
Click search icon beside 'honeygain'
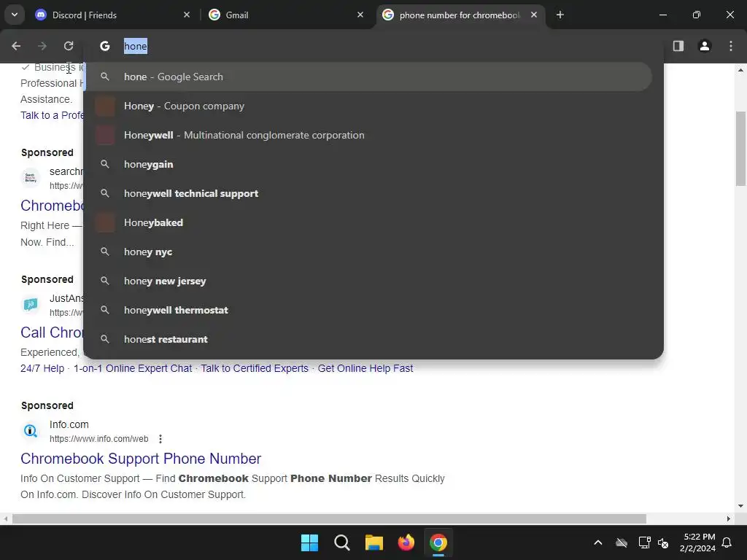click(105, 164)
